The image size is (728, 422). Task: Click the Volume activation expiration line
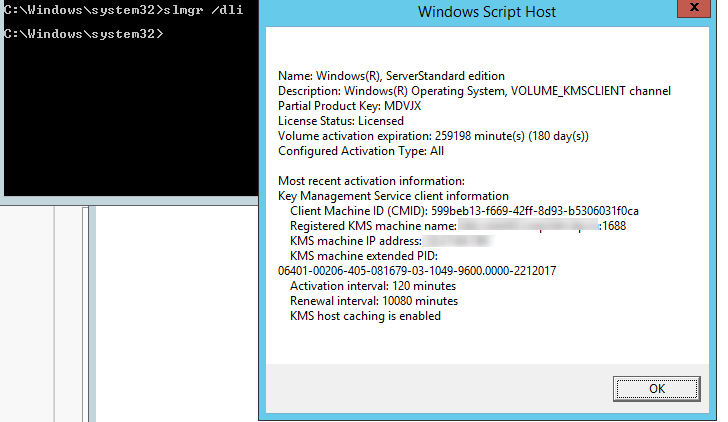(x=433, y=136)
